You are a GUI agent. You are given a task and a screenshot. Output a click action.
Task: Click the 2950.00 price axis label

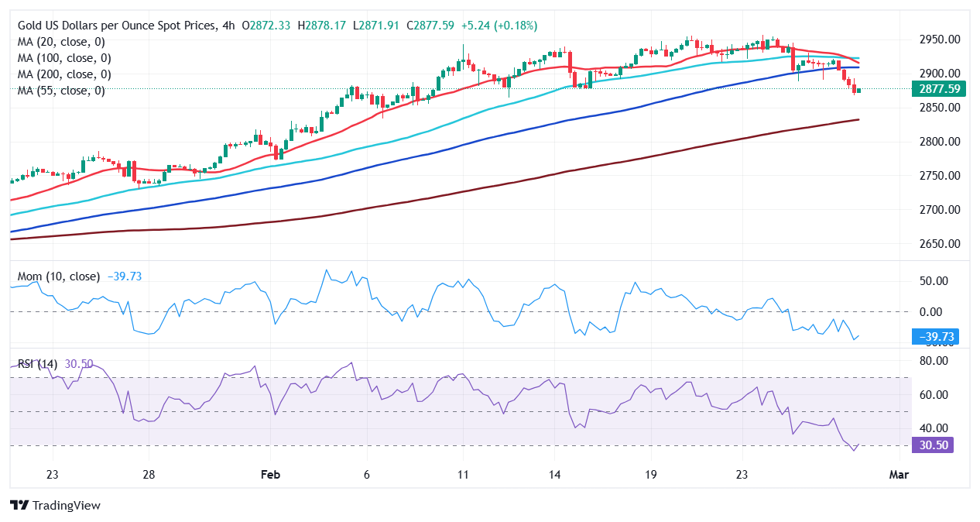939,39
